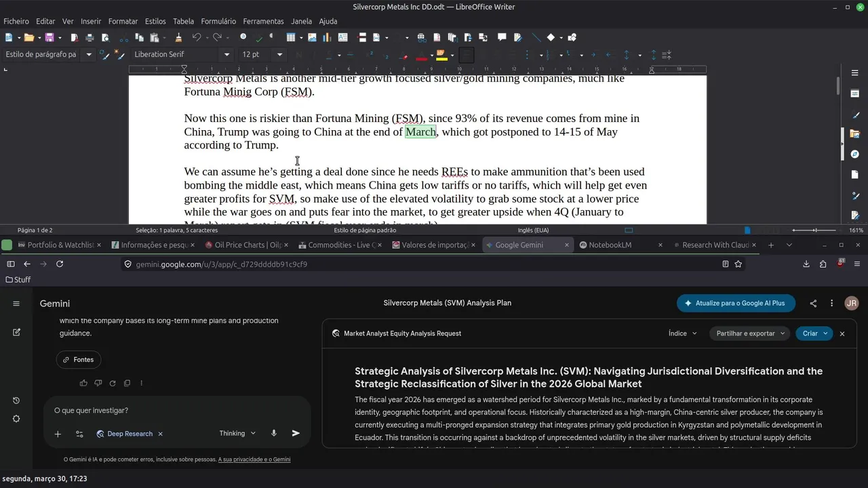Click the export as PDF icon

click(x=75, y=37)
